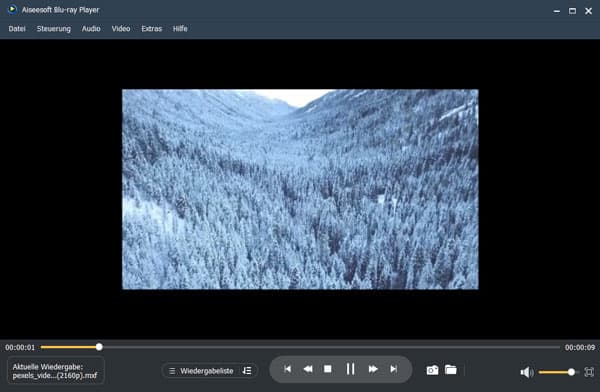600x392 pixels.
Task: Show the Wiedergabeliste playlist
Action: coord(201,371)
